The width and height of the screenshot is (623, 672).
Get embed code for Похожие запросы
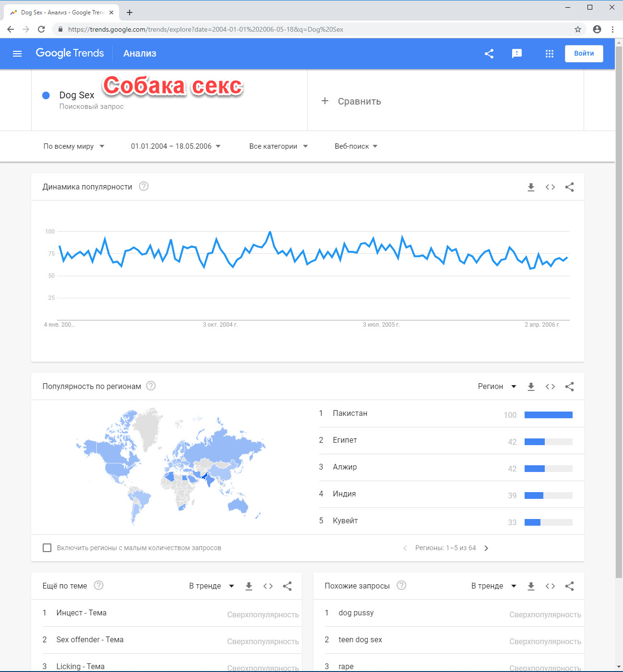[550, 586]
